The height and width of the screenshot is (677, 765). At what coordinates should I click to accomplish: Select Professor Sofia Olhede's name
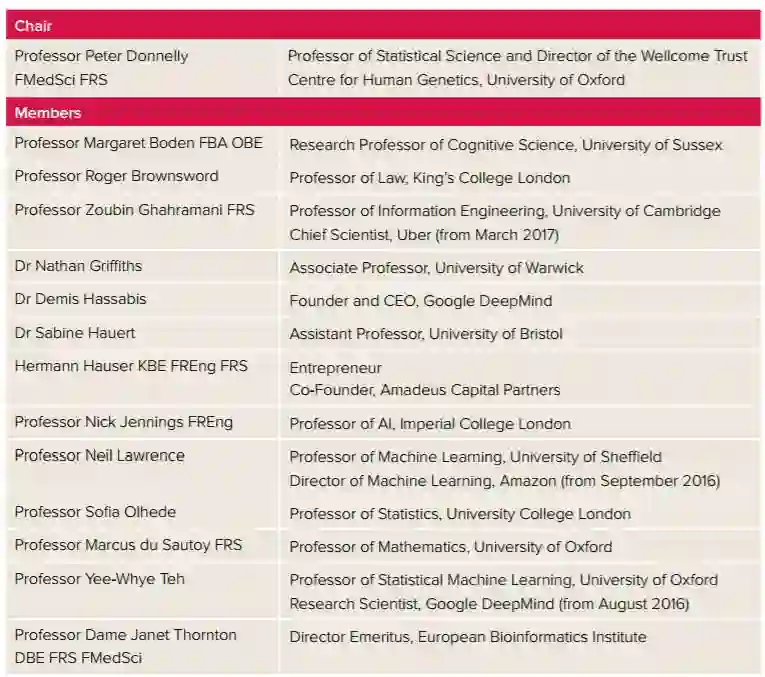click(95, 512)
